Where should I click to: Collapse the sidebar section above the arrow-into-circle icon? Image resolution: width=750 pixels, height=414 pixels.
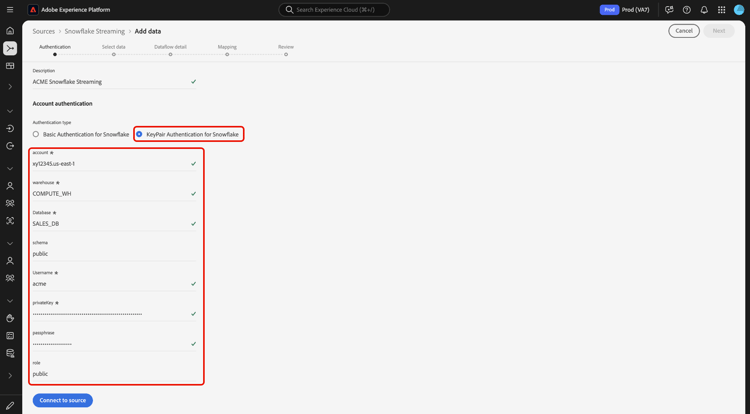pos(10,111)
